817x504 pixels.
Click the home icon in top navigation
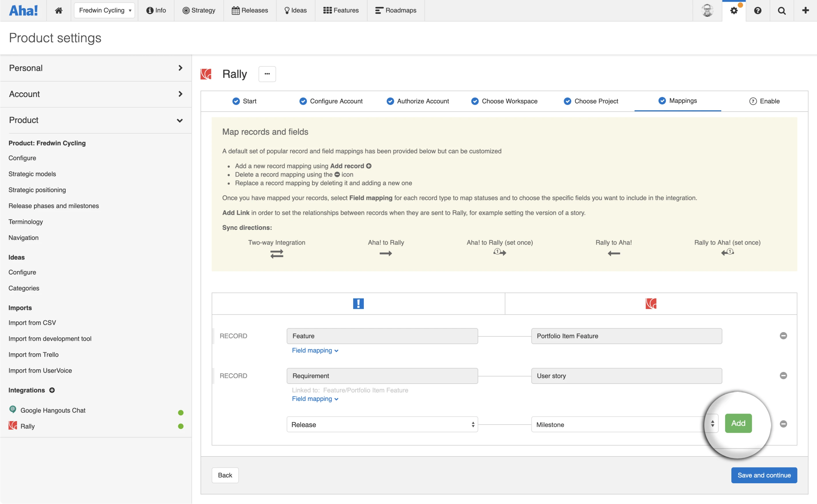pos(59,10)
